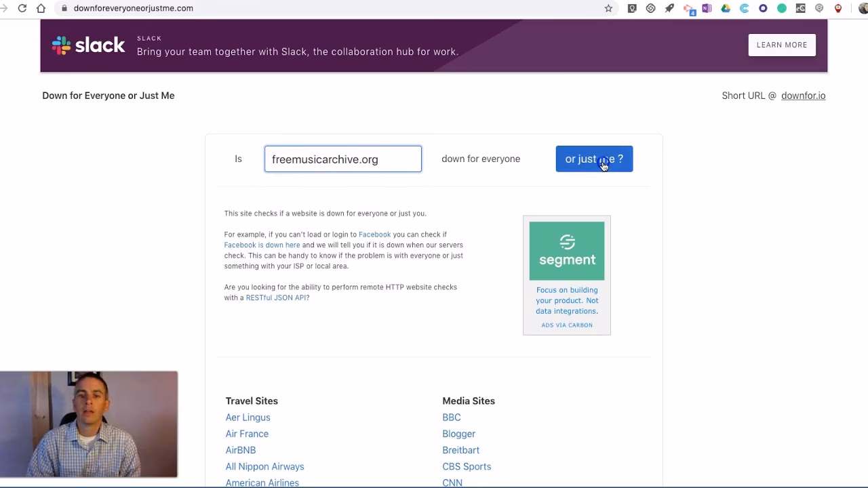Open the RESTful JSON API link
This screenshot has width=868, height=488.
click(x=276, y=298)
